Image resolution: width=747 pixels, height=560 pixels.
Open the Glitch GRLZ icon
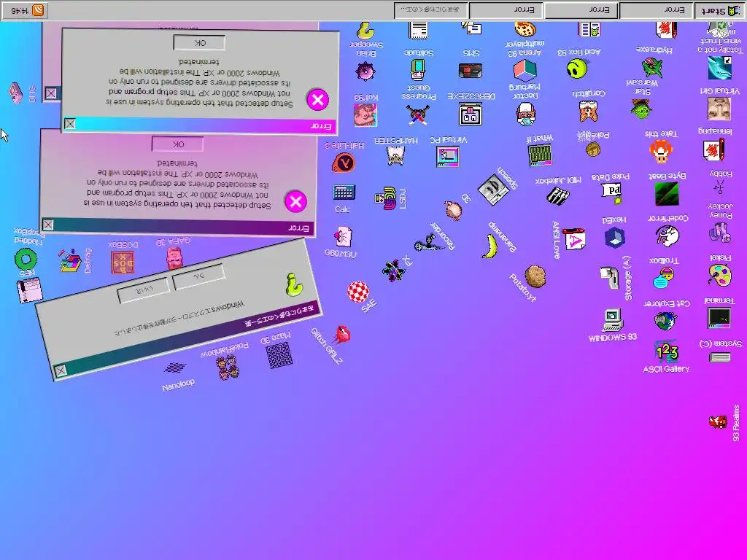pyautogui.click(x=341, y=335)
